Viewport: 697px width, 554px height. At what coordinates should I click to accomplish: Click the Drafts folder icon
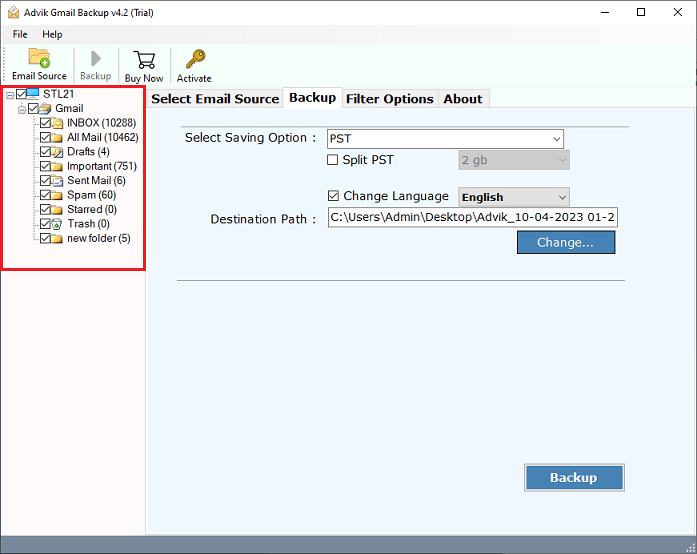[x=57, y=152]
